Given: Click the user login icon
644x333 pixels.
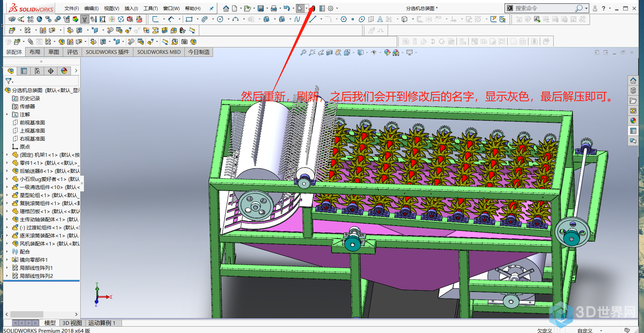Looking at the screenshot, I should pyautogui.click(x=595, y=8).
